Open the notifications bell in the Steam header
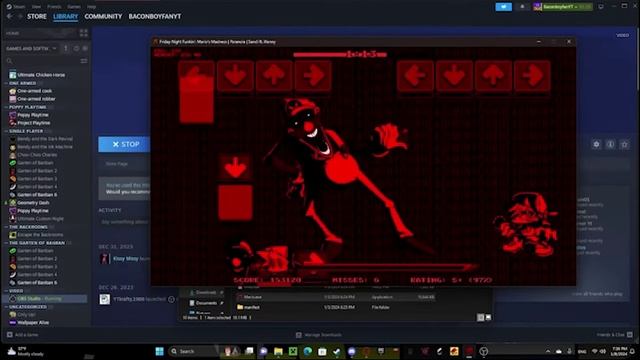Viewport: 640px width, 360px height. point(522,7)
